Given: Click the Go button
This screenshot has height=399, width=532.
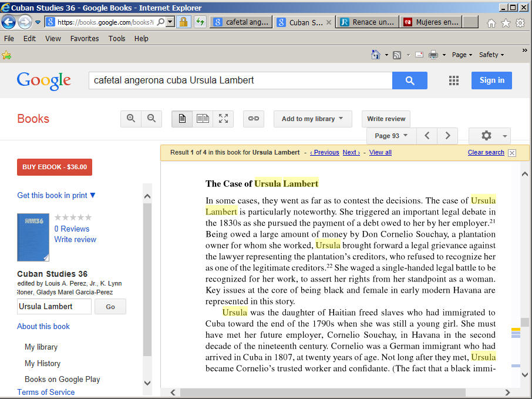Looking at the screenshot, I should tap(110, 307).
